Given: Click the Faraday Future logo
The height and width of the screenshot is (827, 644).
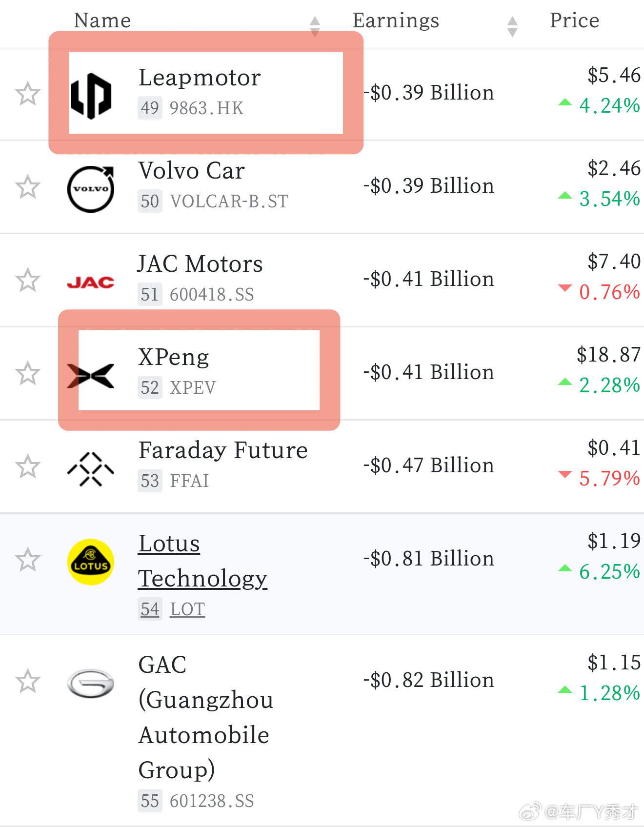Looking at the screenshot, I should click(x=91, y=469).
